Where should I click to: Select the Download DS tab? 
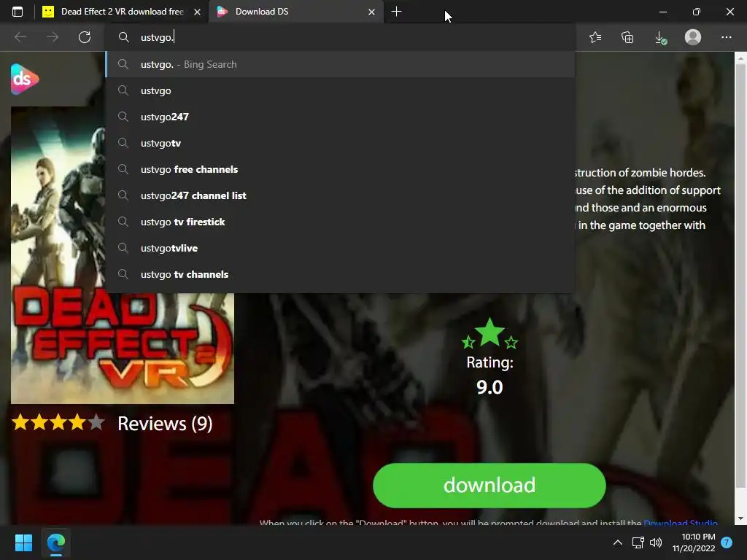[x=295, y=12]
